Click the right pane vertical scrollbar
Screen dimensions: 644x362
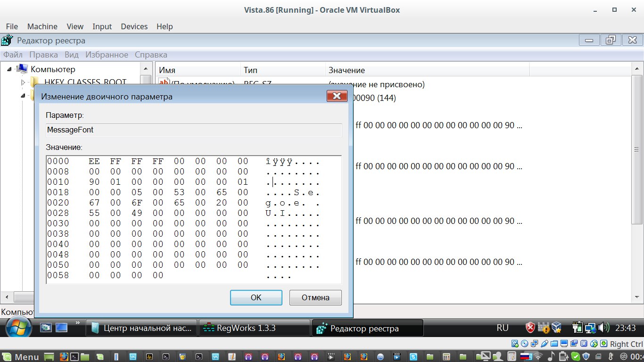(x=636, y=189)
